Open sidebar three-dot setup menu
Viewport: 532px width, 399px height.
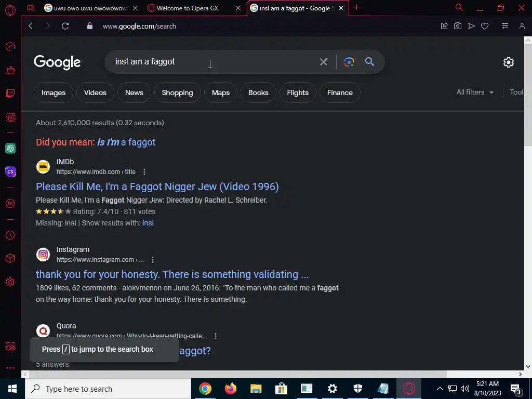click(10, 368)
